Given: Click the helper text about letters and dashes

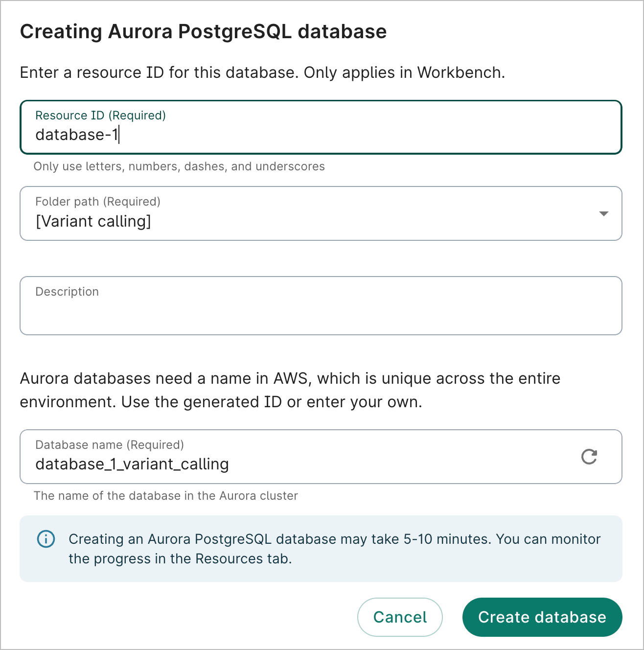Looking at the screenshot, I should (x=179, y=166).
